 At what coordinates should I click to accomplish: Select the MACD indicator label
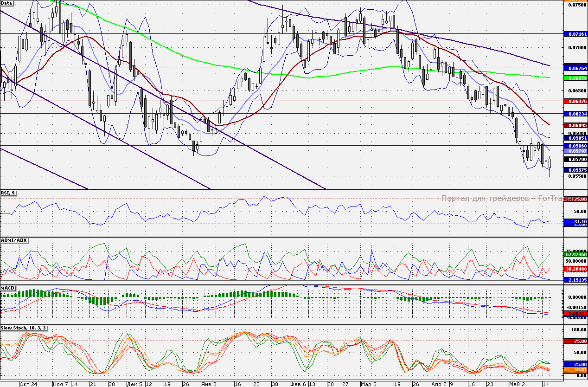pos(8,288)
